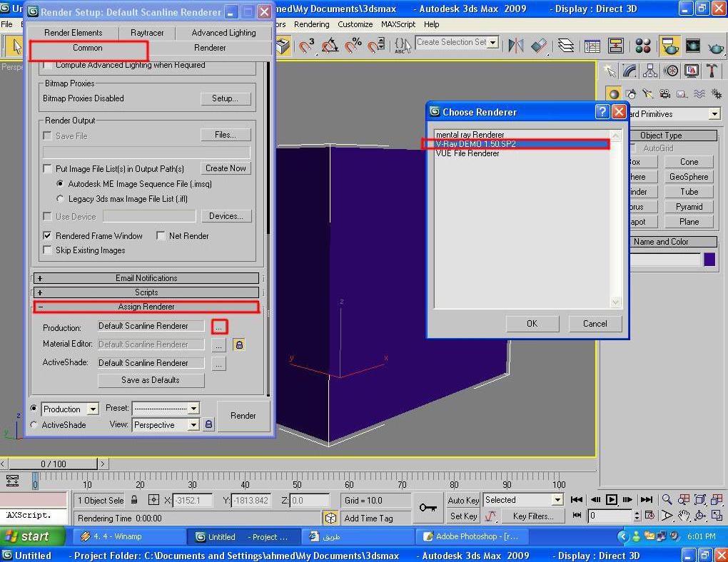Open the Advanced Lighting tab

coord(224,33)
